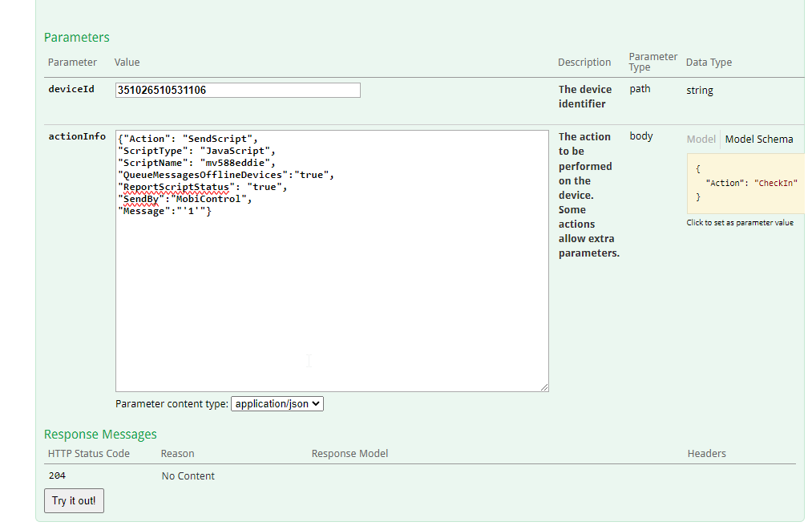Switch to the Model tab

[x=701, y=140]
